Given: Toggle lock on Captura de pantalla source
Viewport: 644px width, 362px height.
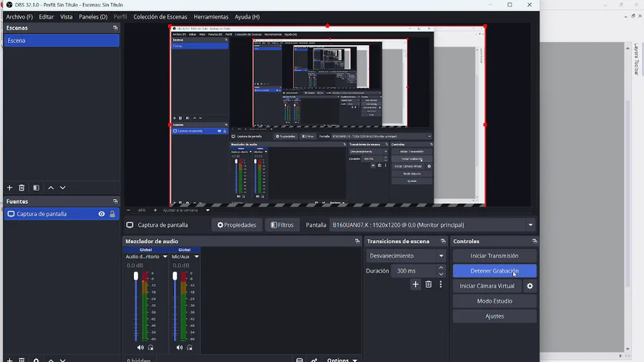Looking at the screenshot, I should 112,214.
